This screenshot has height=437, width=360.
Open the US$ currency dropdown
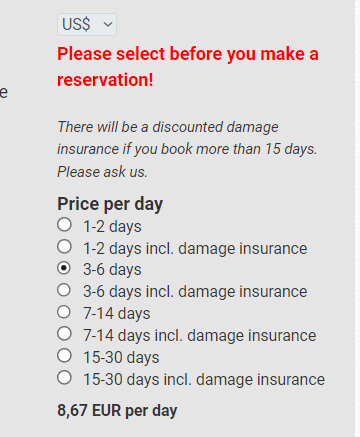click(x=87, y=24)
